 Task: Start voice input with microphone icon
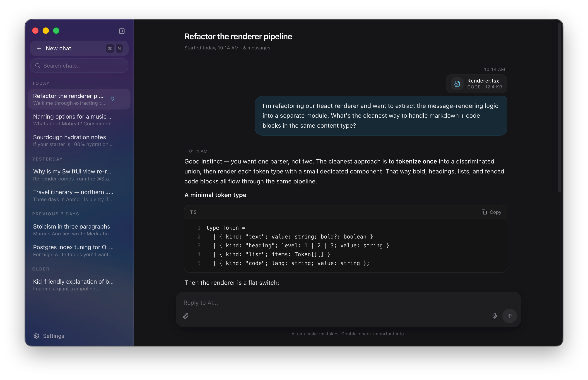pos(495,316)
